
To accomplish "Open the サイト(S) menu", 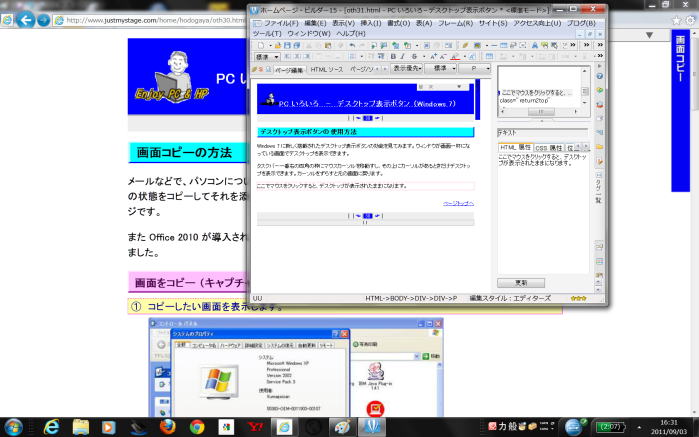I will coord(493,23).
